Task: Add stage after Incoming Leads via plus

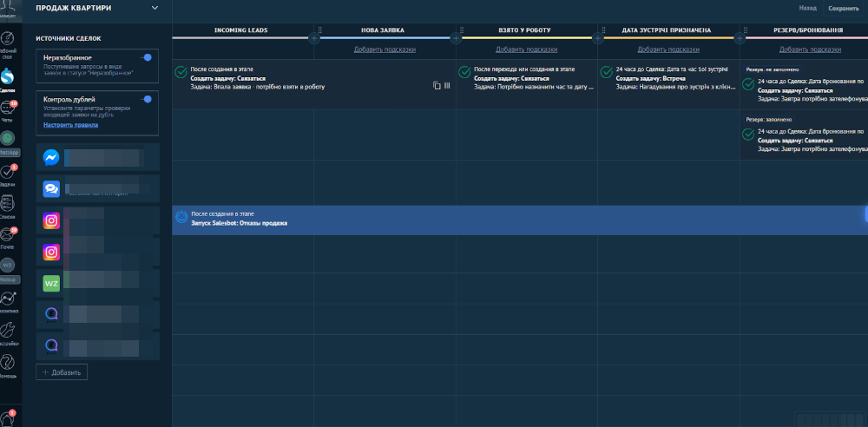Action: (x=314, y=38)
